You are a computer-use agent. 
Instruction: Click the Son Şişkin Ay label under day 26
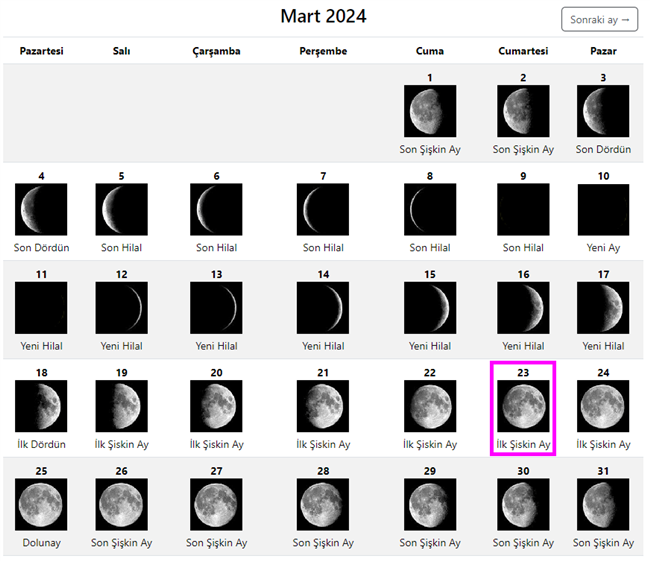point(121,543)
